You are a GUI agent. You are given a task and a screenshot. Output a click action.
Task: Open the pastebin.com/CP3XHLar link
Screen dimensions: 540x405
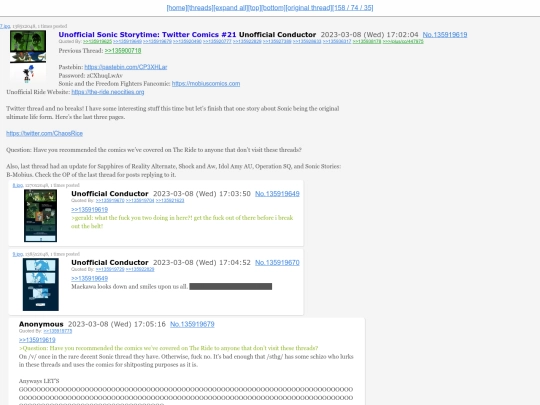tap(126, 67)
